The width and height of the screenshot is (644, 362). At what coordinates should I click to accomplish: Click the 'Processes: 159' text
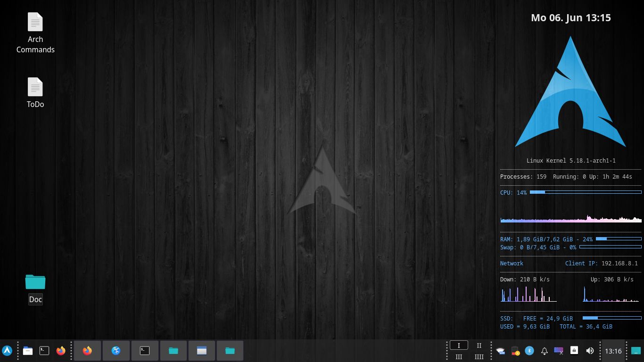click(523, 177)
